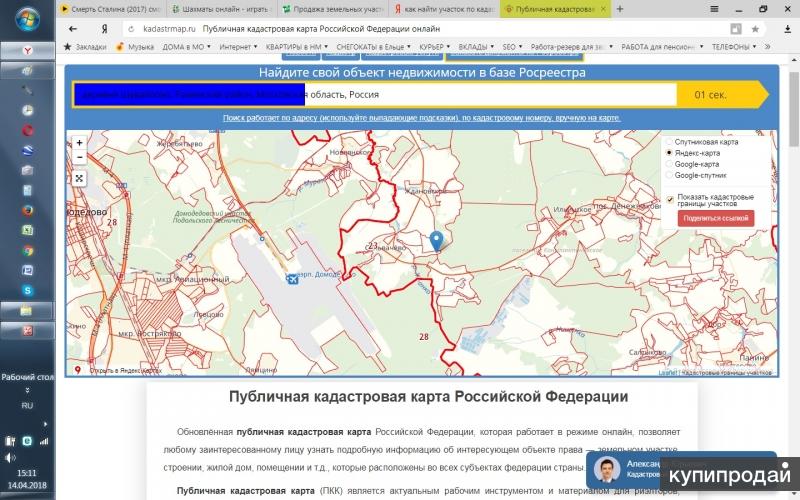
Task: Toggle Показать кадастровые границы участков checkbox
Action: [x=670, y=199]
